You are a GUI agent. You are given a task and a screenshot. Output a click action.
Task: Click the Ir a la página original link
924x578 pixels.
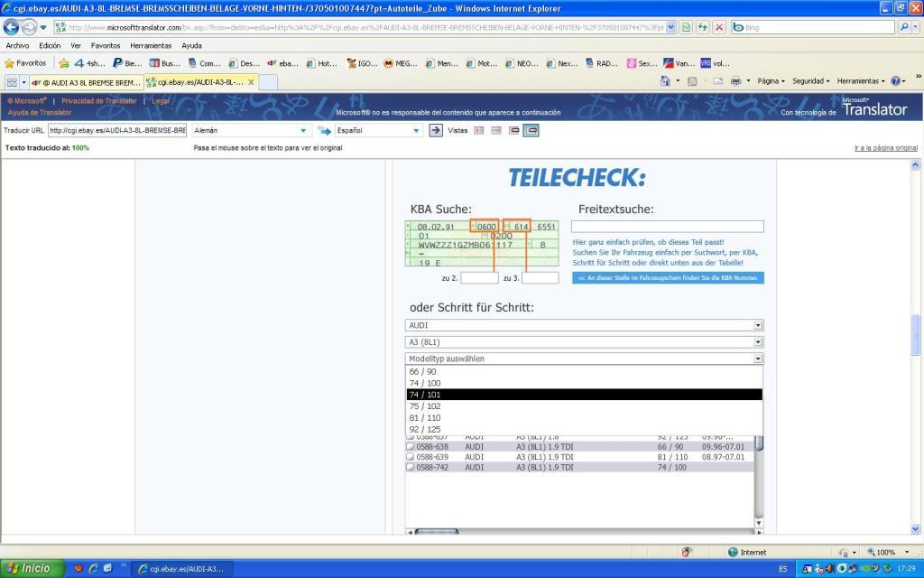[886, 148]
